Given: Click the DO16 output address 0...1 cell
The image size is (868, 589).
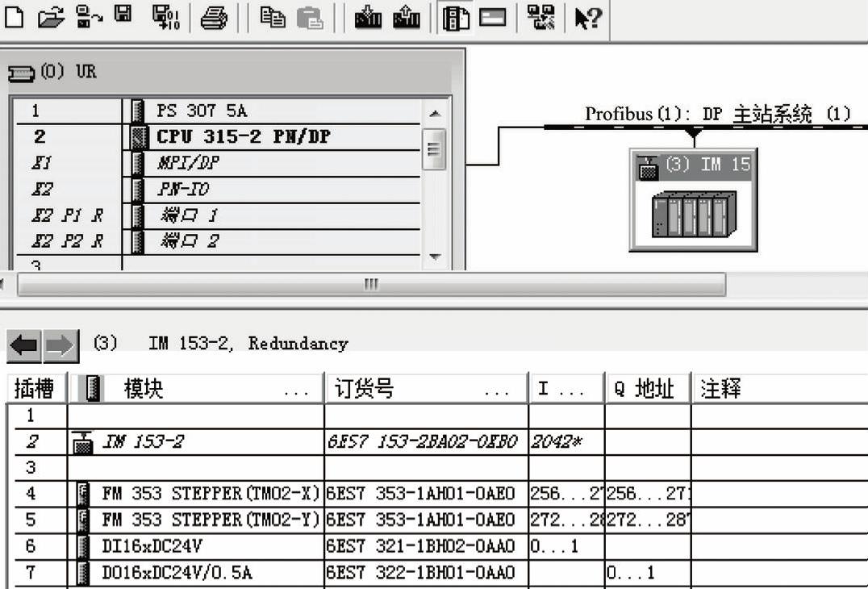Looking at the screenshot, I should [649, 572].
